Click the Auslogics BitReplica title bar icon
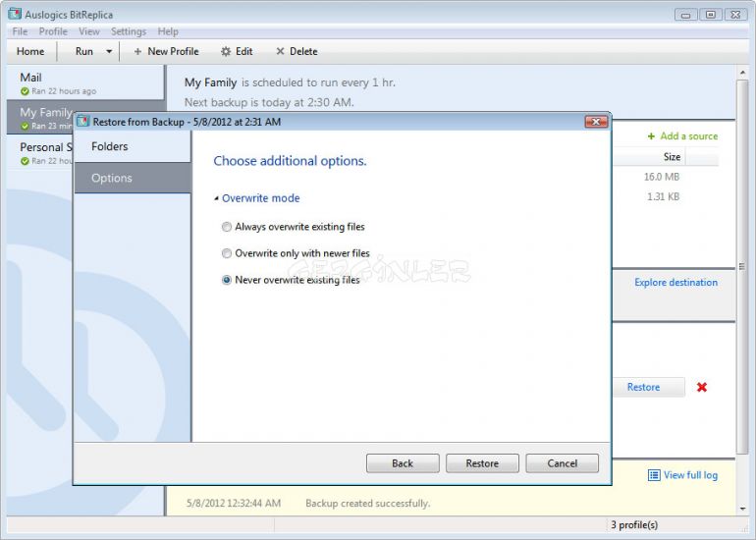Viewport: 756px width, 540px height. (15, 14)
